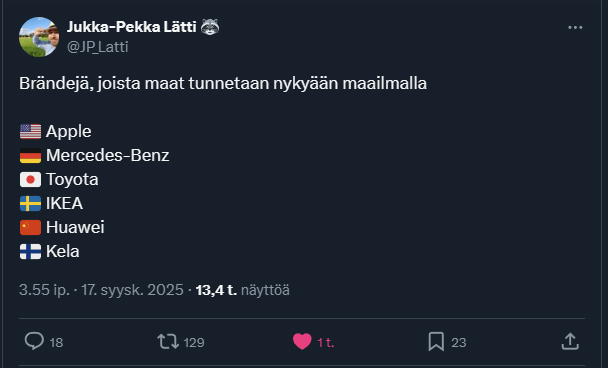The height and width of the screenshot is (368, 608).
Task: Toggle the bookmark icon
Action: [436, 342]
